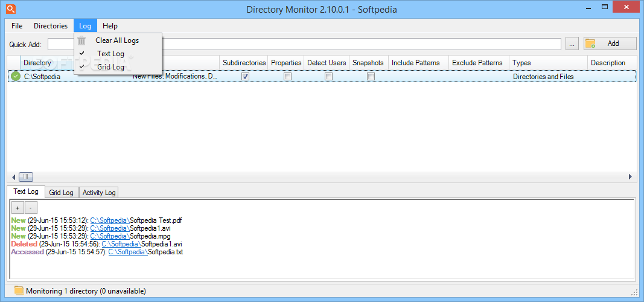Close the open Log menu
The width and height of the screenshot is (644, 302).
(x=85, y=26)
